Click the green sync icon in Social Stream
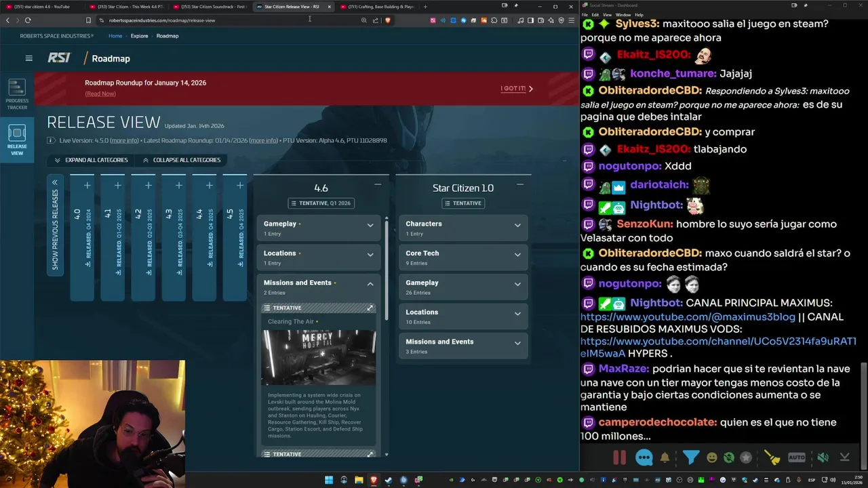The height and width of the screenshot is (488, 868). pos(728,457)
